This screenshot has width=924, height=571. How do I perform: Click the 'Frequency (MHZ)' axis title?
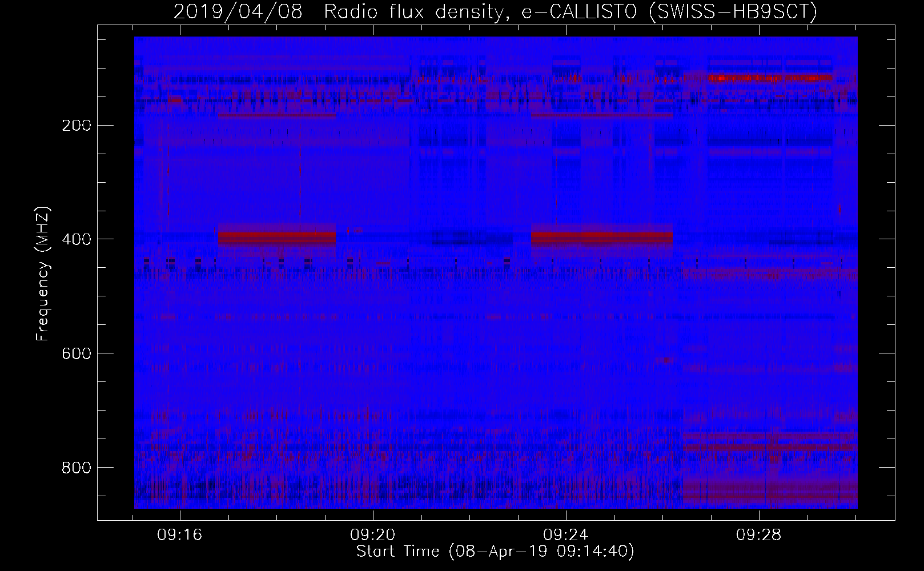pos(43,274)
